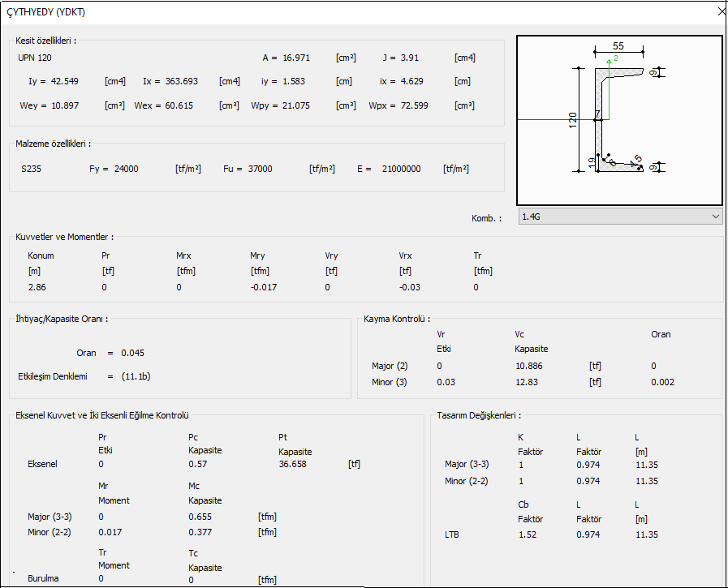Click the LTB Cb factor 1.52
The image size is (728, 588).
(x=528, y=534)
